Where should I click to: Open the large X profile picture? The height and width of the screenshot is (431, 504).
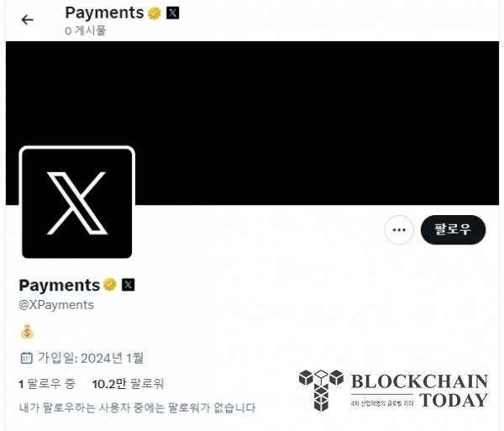[76, 202]
